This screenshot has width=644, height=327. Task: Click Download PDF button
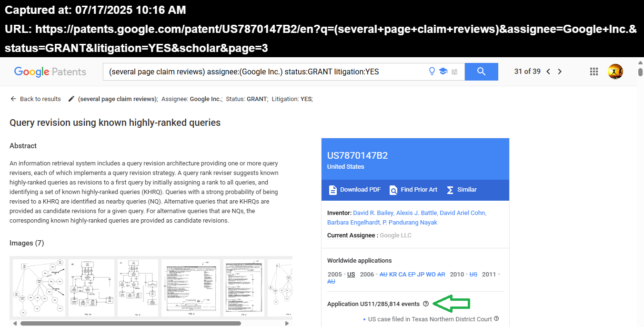355,190
